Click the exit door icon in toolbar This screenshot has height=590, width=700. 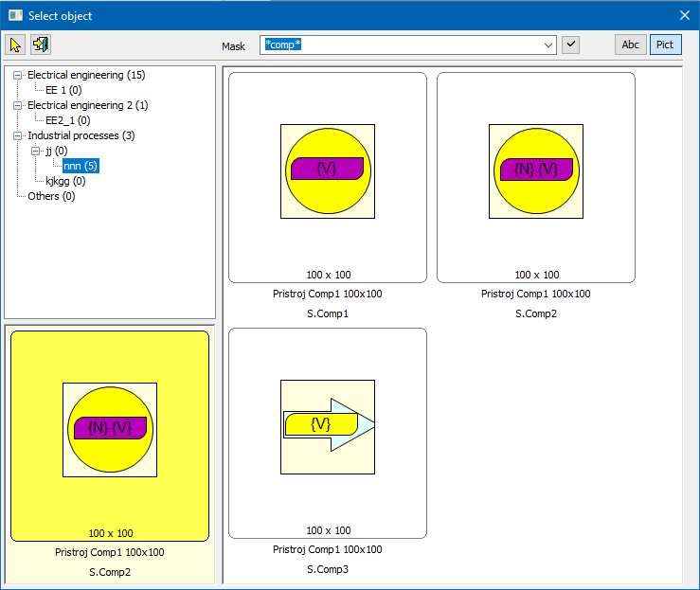[40, 45]
